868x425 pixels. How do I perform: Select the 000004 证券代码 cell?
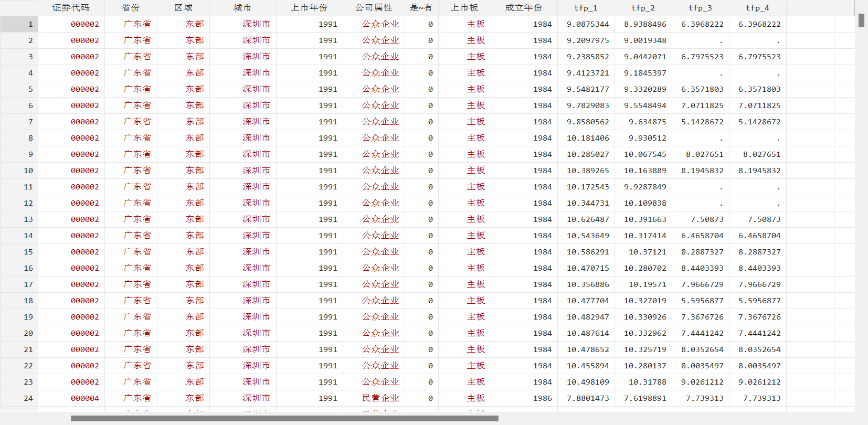(84, 398)
